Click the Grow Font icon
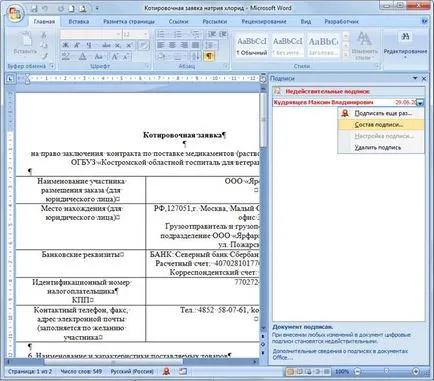434x381 pixels. pos(114,56)
